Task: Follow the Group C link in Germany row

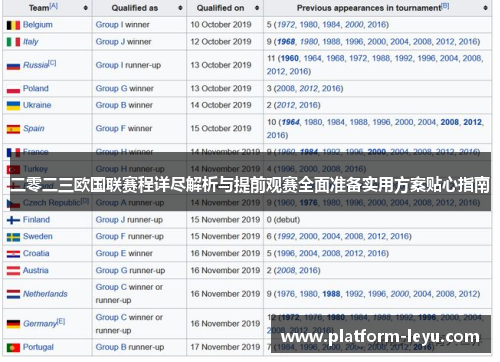Action: tap(111, 318)
